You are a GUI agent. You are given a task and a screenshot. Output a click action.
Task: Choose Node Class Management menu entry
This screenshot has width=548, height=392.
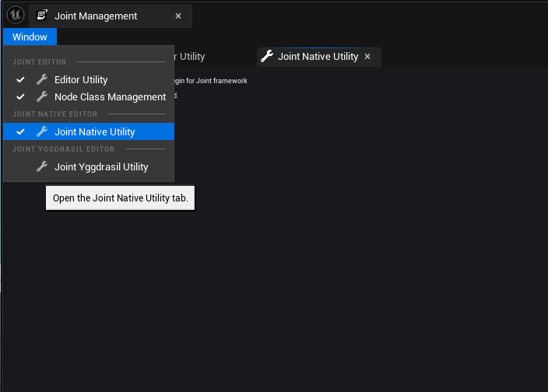click(110, 97)
